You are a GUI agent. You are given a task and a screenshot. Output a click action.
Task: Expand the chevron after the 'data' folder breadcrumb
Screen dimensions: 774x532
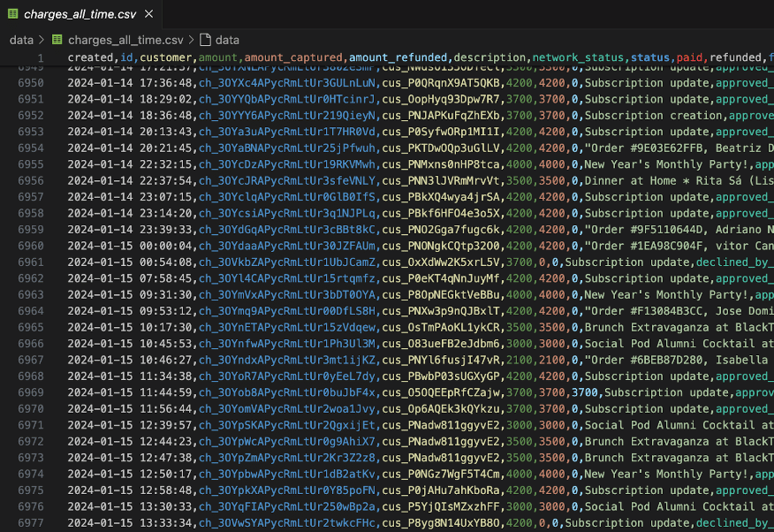(42, 40)
